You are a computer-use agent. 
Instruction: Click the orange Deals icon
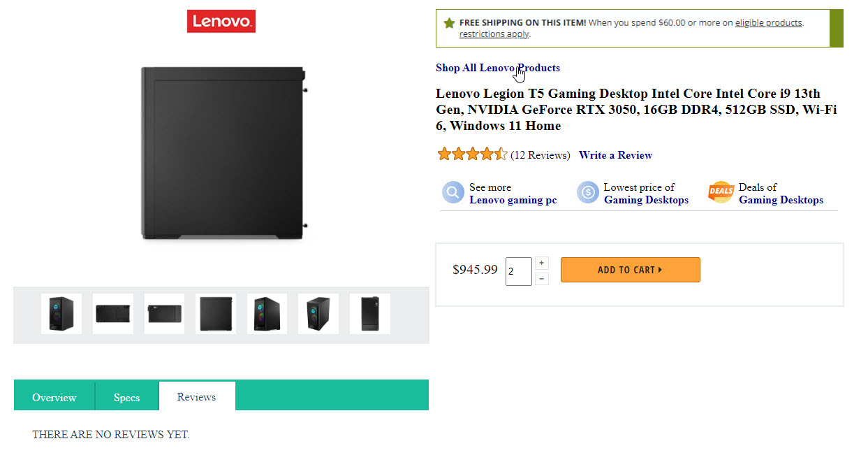pyautogui.click(x=721, y=193)
